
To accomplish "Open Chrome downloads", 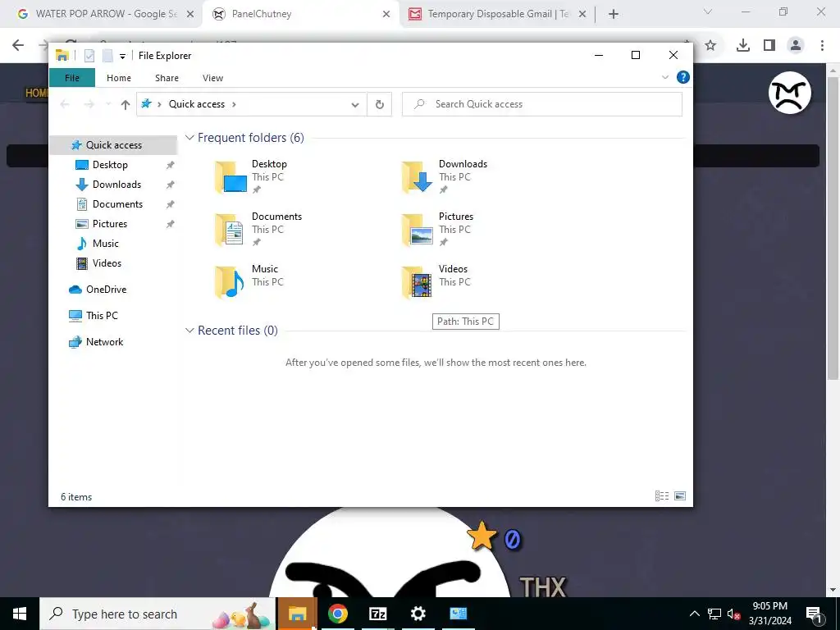I will click(x=742, y=46).
